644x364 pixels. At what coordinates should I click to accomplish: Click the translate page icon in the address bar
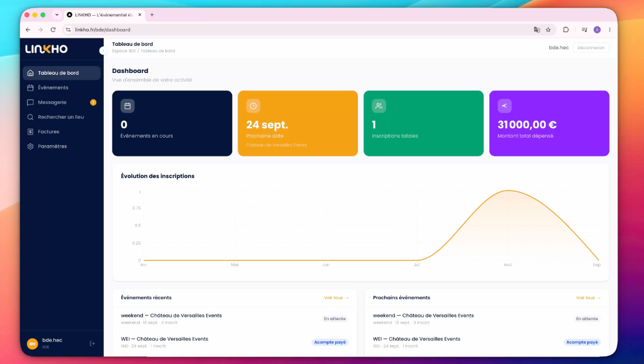click(536, 30)
